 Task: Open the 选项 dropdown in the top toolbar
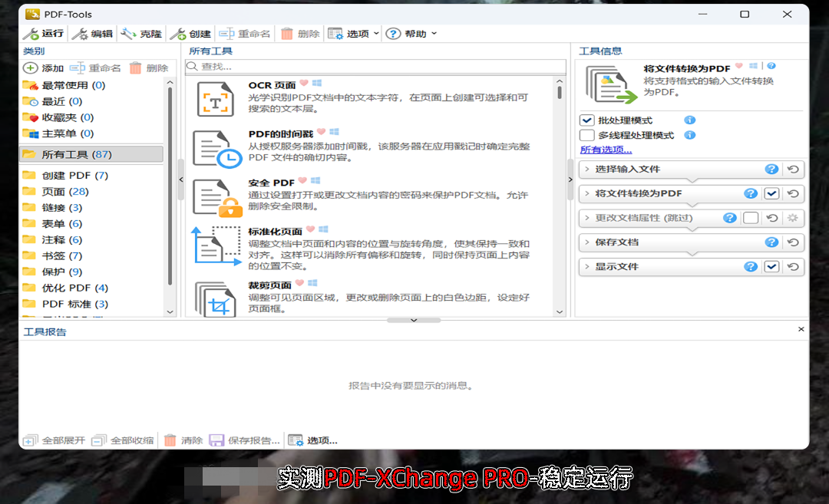click(353, 34)
